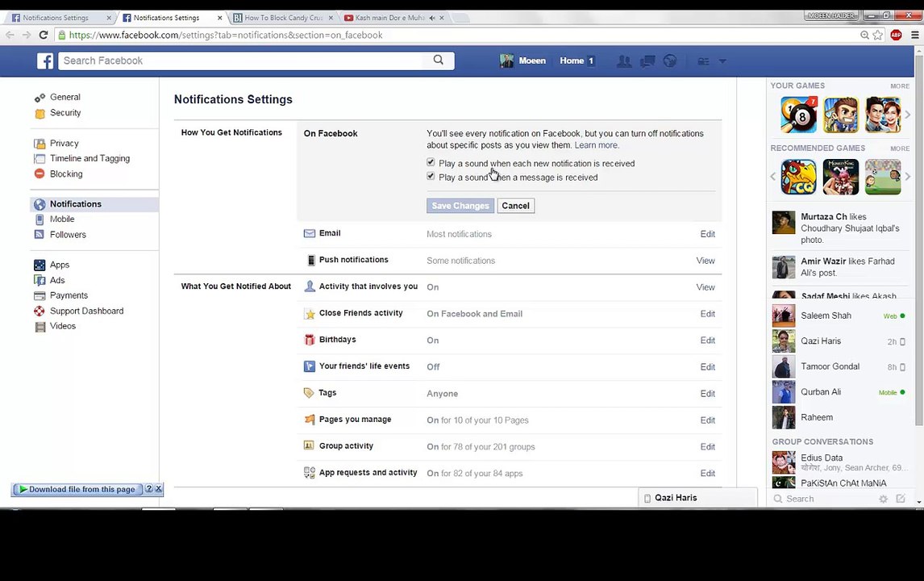Switch to the Candy Crush blocking tab
This screenshot has height=581, width=924.
(x=282, y=17)
